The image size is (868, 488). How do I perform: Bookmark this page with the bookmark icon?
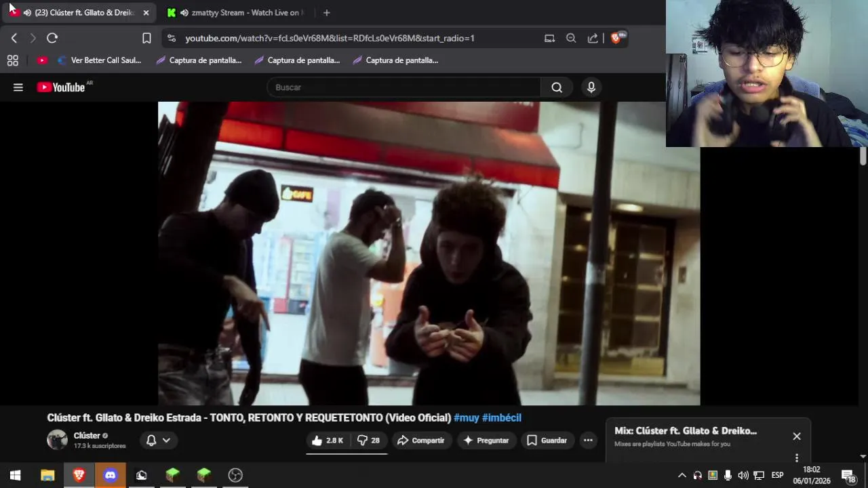coord(146,39)
